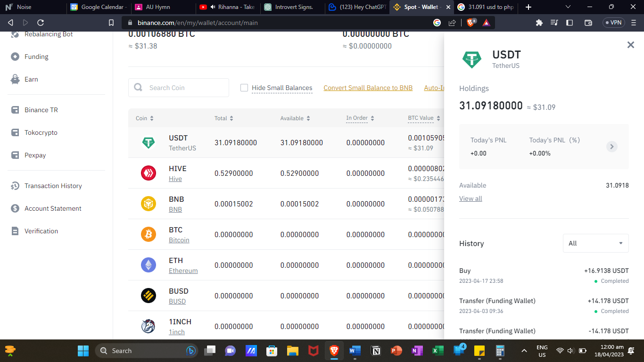Sort table by Total column

click(224, 118)
